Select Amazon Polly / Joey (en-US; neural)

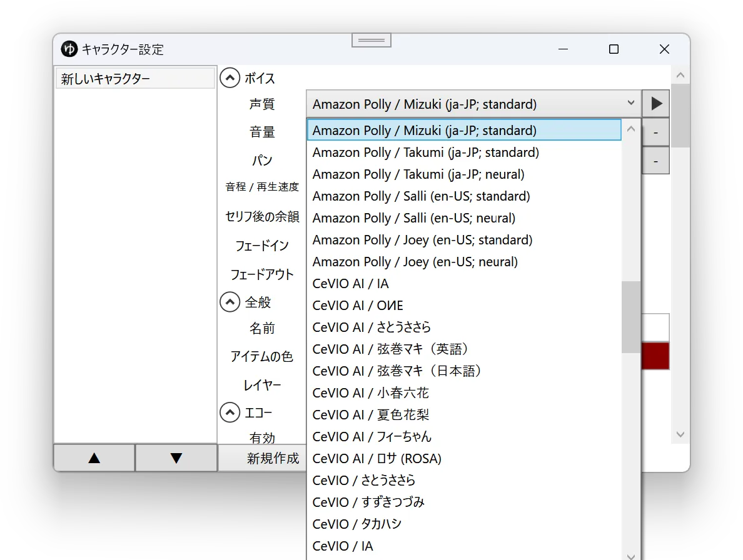464,262
